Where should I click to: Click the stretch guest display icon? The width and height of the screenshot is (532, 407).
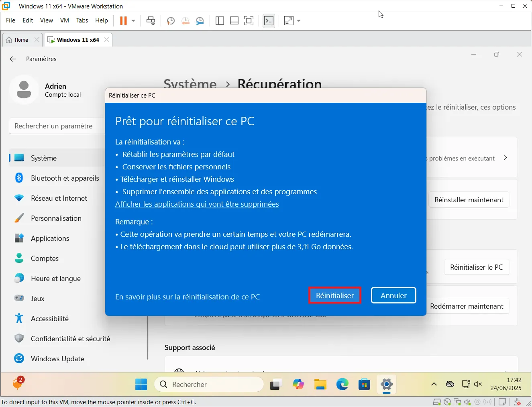(x=289, y=21)
